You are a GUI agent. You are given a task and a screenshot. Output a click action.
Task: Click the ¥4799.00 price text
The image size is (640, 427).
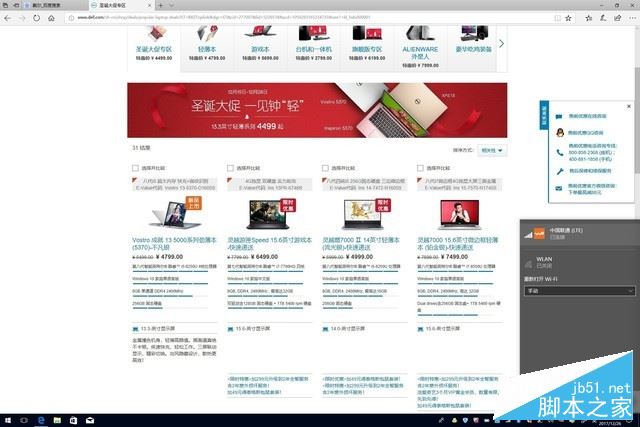[169, 257]
